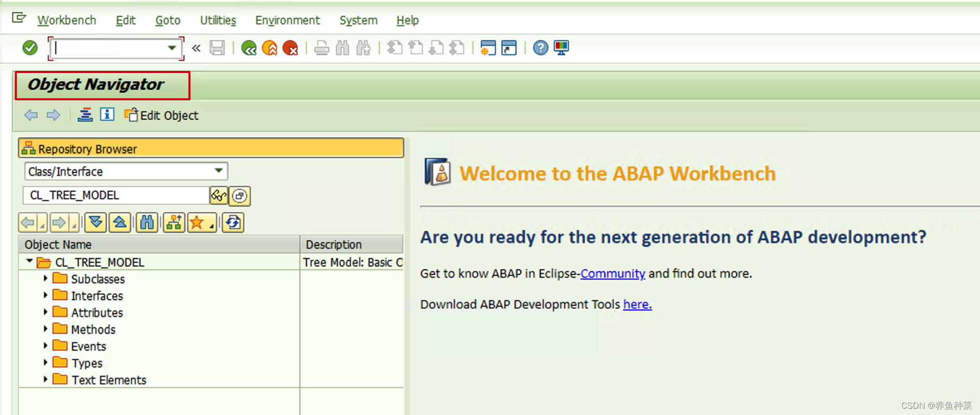
Task: Click the blue Back arrow under Object Navigator
Action: pyautogui.click(x=31, y=115)
